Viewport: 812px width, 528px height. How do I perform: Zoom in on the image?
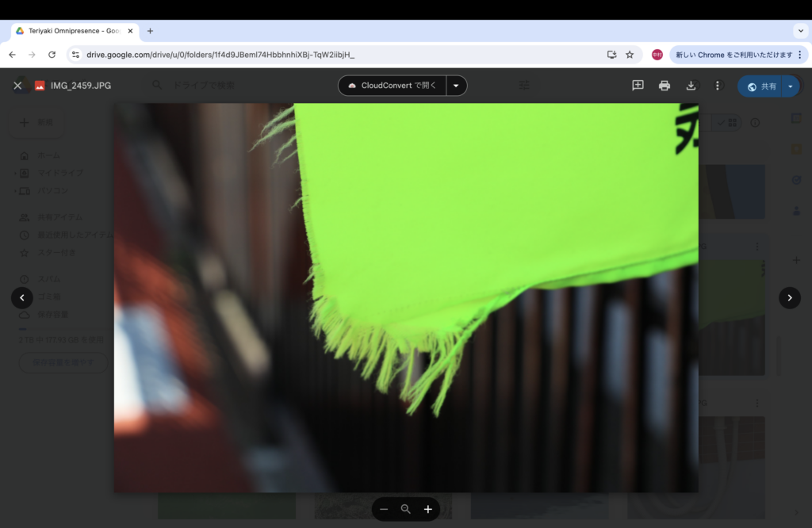pyautogui.click(x=427, y=509)
